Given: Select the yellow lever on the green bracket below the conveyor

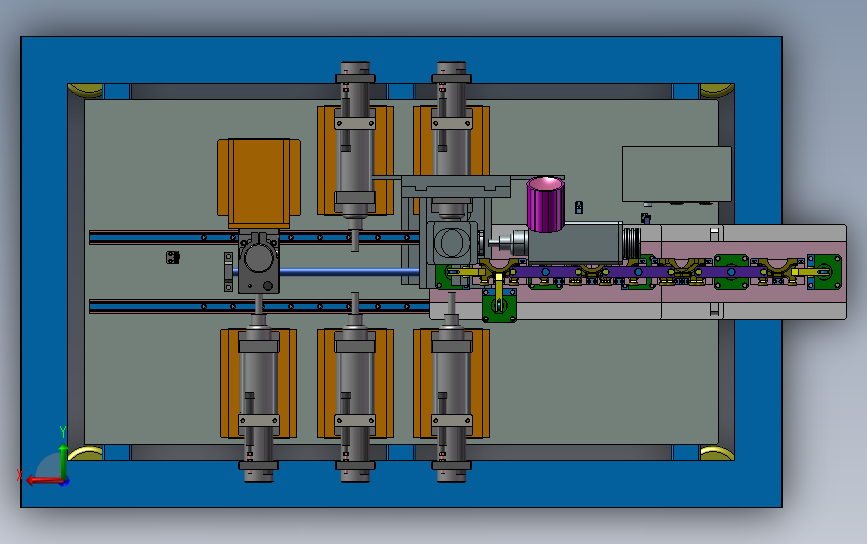Looking at the screenshot, I should click(499, 292).
